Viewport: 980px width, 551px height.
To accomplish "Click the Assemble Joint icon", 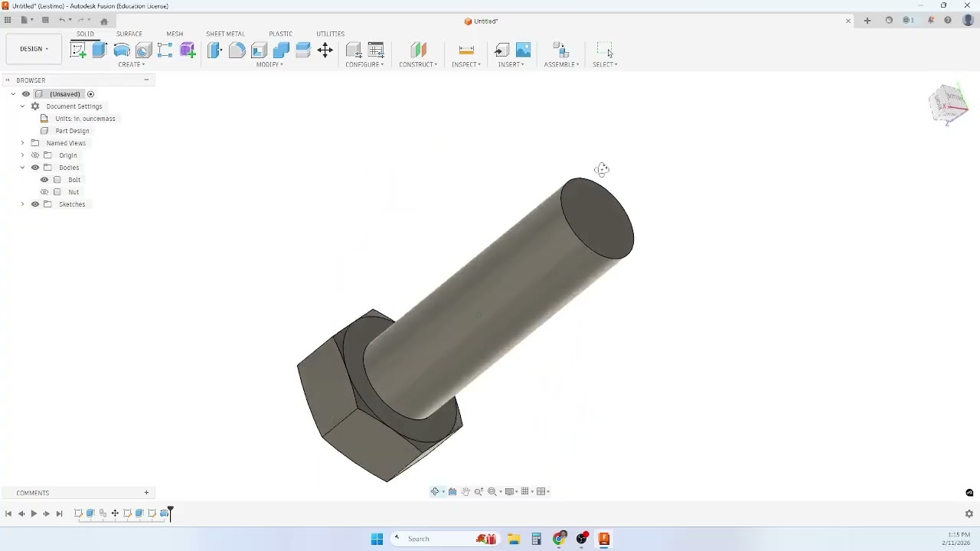I will point(561,51).
